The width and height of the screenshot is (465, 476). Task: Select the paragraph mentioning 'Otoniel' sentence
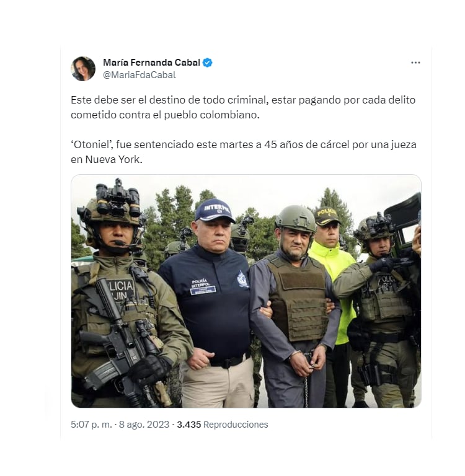(243, 152)
